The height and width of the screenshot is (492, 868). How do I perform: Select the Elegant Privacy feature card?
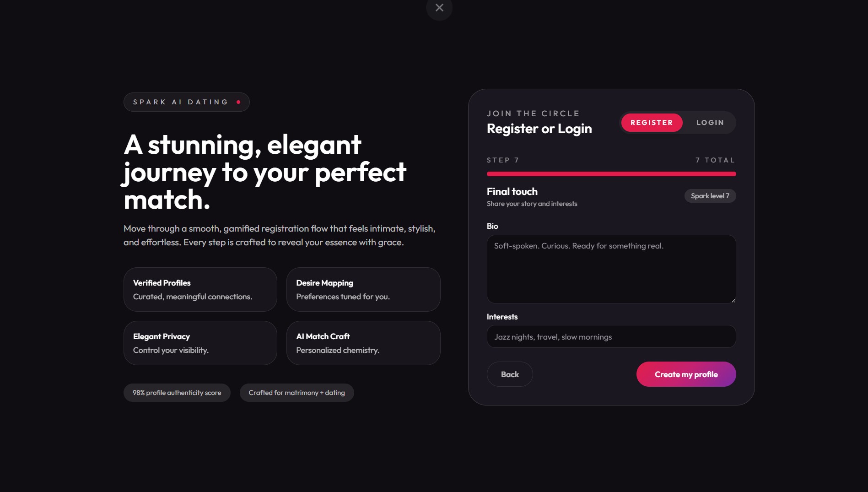coord(200,343)
